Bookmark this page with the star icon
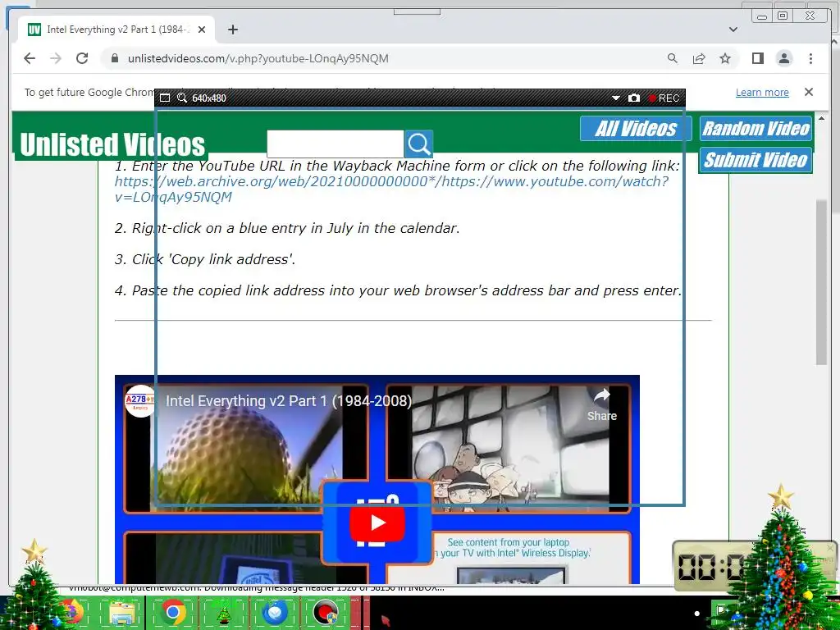This screenshot has height=630, width=840. (725, 58)
